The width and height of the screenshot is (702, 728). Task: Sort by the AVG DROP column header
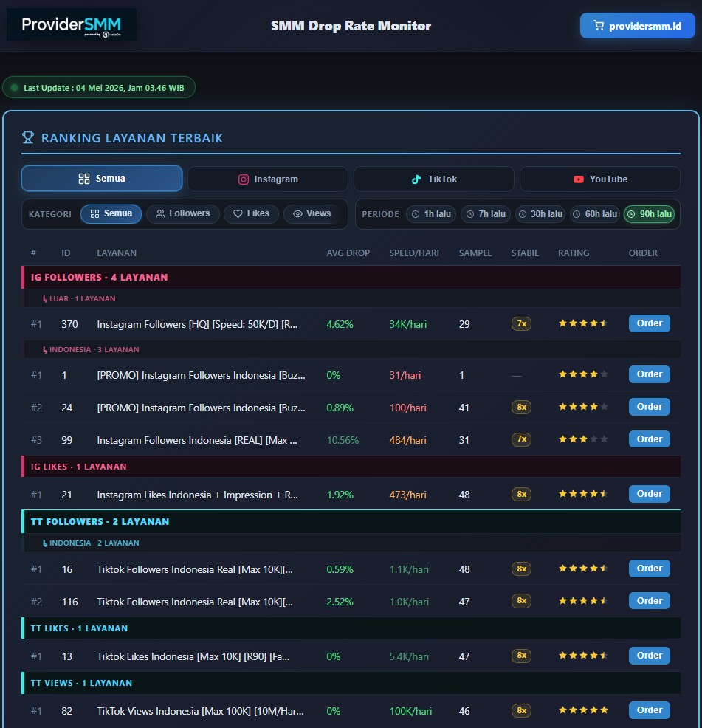(x=348, y=253)
